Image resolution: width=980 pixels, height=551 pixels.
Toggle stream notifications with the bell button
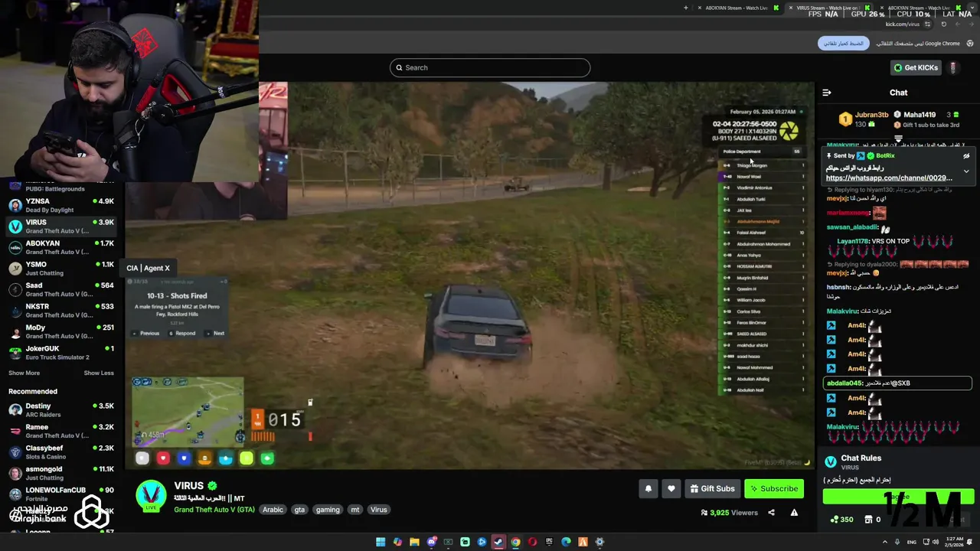click(x=648, y=488)
